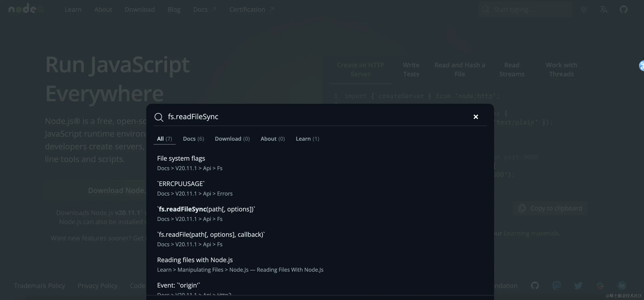Open Certification external link in navigation

coord(252,10)
